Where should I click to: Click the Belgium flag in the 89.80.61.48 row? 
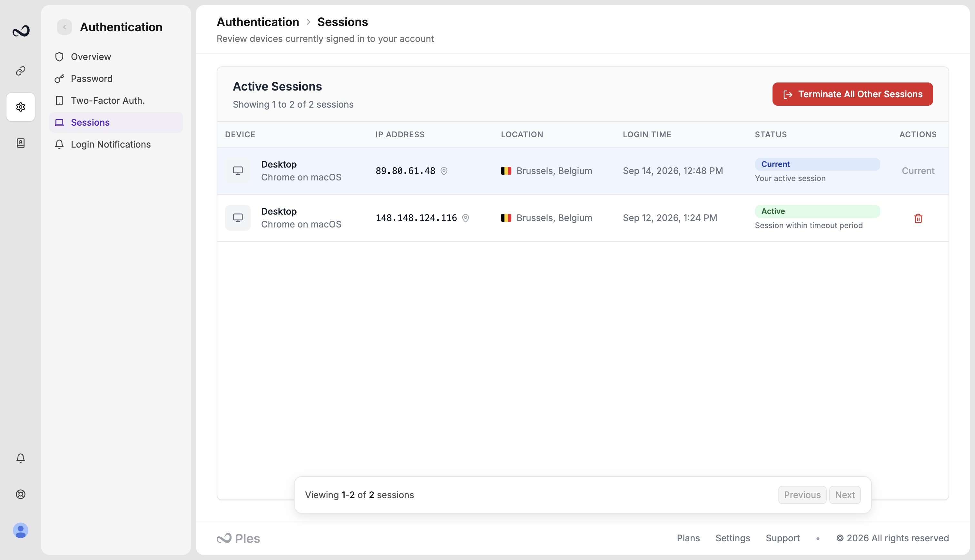506,171
